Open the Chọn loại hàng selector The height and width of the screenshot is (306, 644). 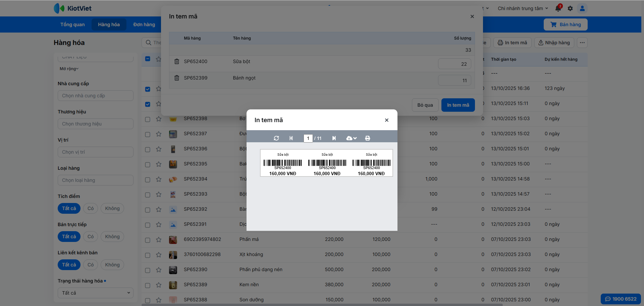(96, 180)
